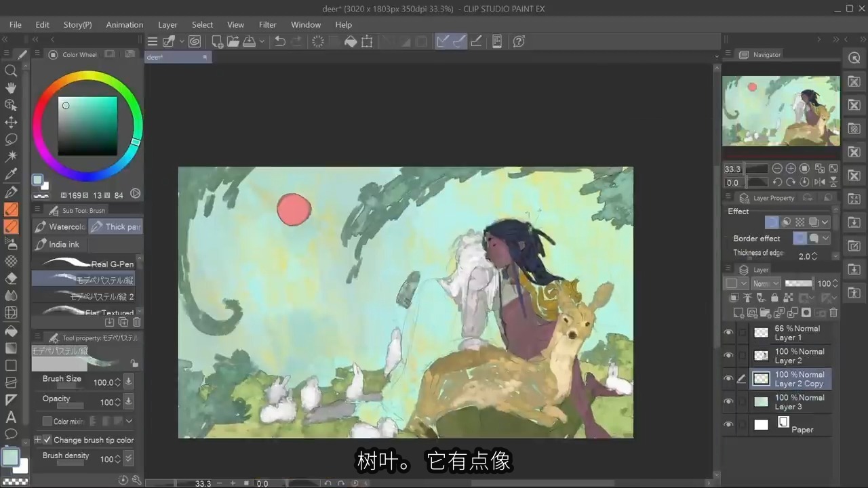Hide Layer 1 visibility eye

point(729,333)
